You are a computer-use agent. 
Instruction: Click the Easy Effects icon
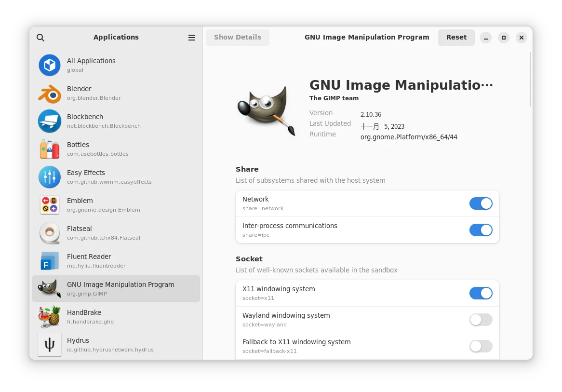pyautogui.click(x=50, y=177)
